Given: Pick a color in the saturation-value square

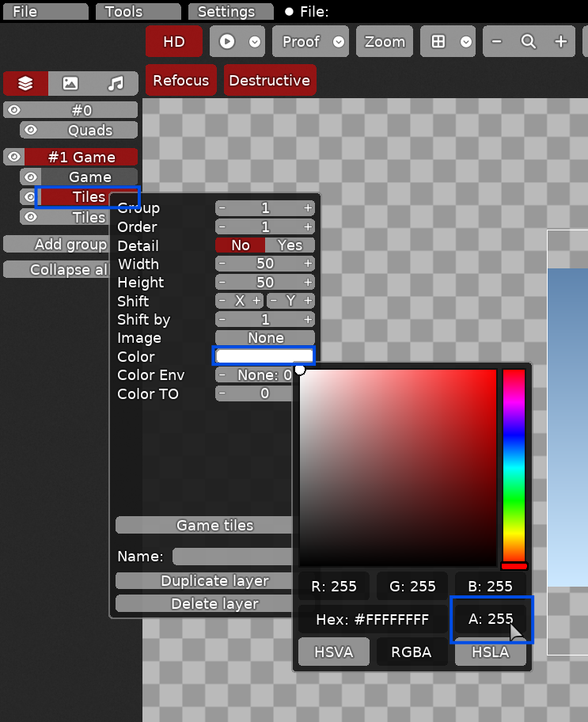Looking at the screenshot, I should coord(398,467).
